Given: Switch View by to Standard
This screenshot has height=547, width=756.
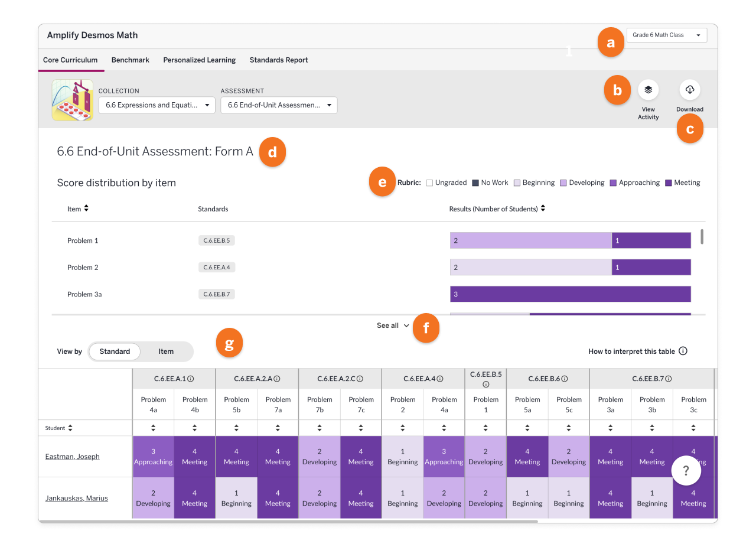Looking at the screenshot, I should (115, 351).
